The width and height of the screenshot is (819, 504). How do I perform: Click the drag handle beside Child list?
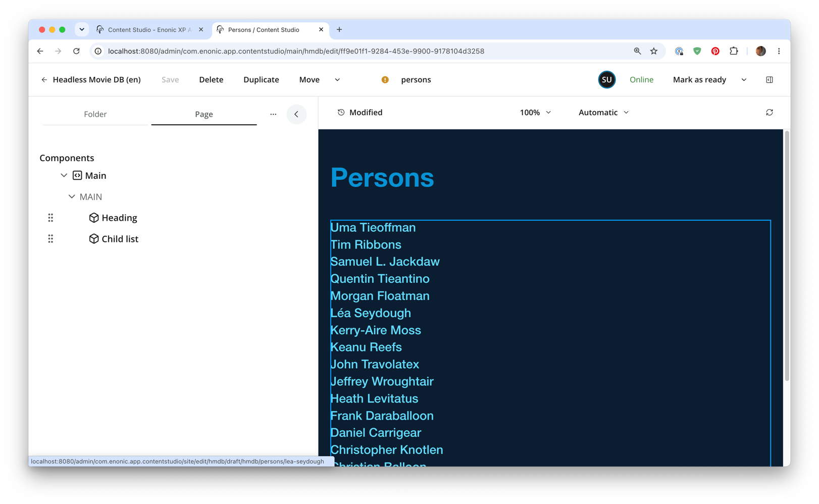pos(50,239)
